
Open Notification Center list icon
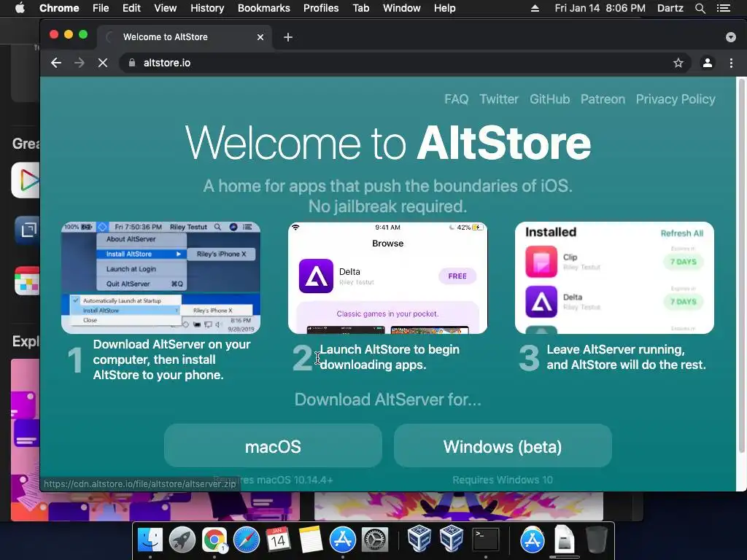click(x=723, y=8)
